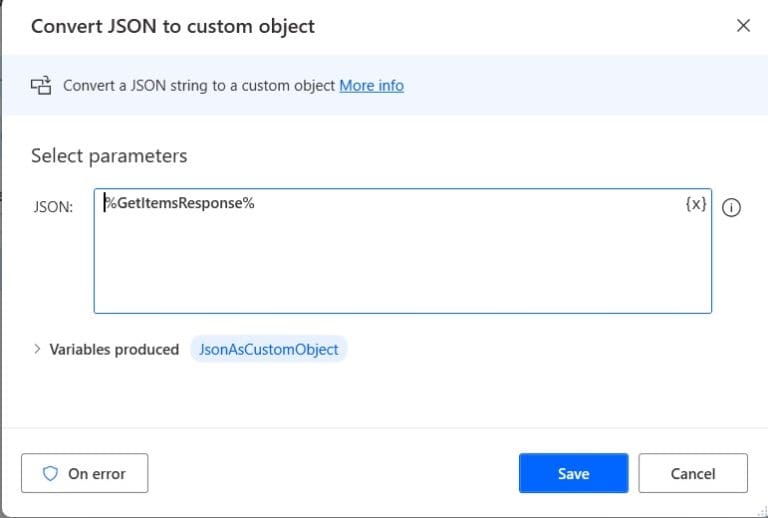Image resolution: width=768 pixels, height=518 pixels.
Task: Open variable picker {x} in JSON field
Action: coord(696,204)
